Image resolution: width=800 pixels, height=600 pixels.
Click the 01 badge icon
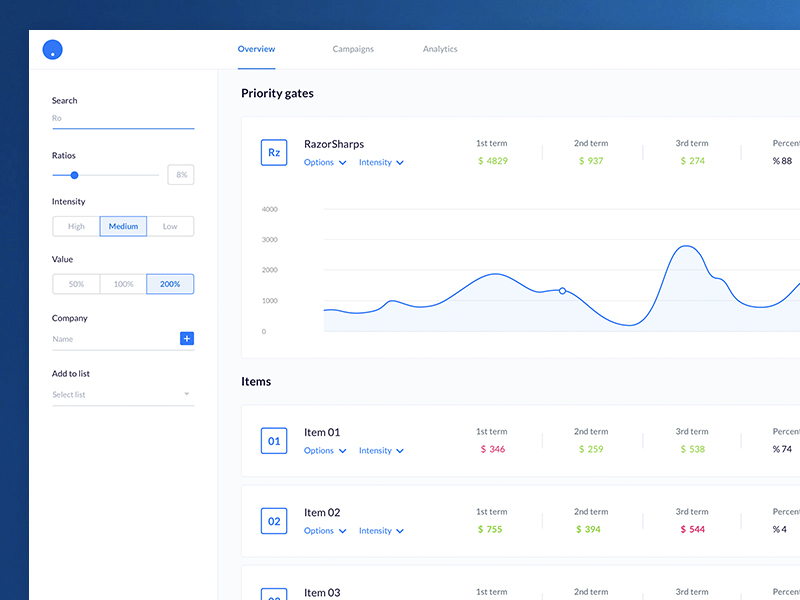point(274,441)
